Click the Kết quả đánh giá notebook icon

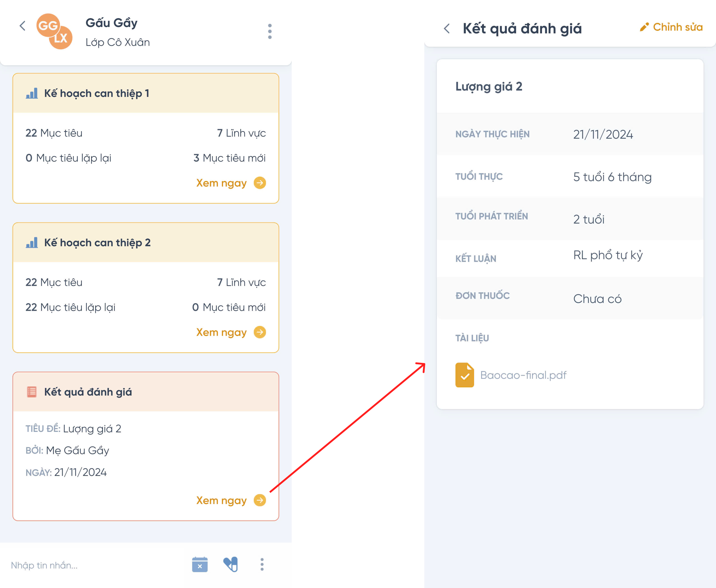pos(32,392)
